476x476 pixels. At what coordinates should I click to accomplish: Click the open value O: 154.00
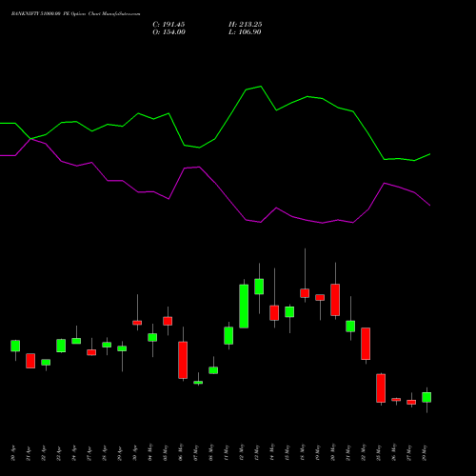(x=169, y=32)
